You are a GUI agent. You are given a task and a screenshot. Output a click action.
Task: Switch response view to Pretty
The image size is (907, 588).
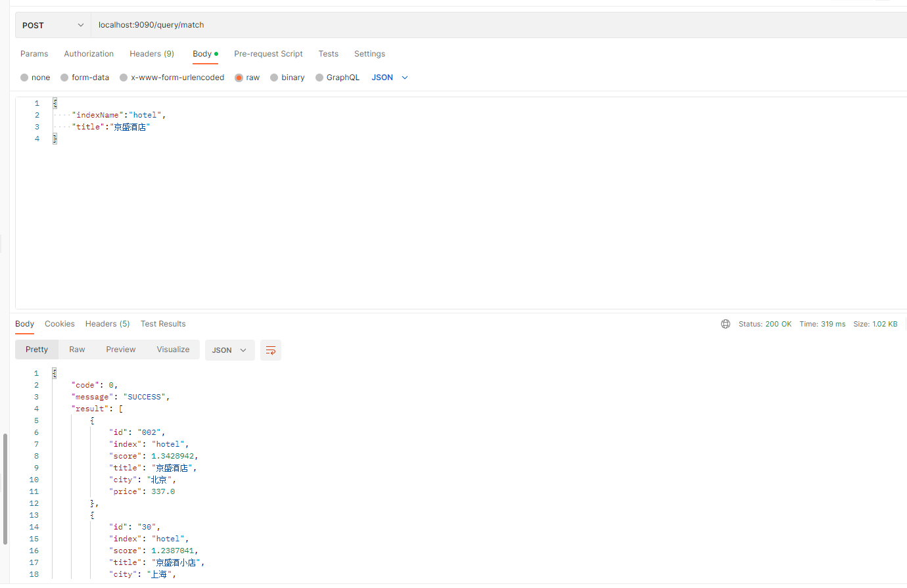[37, 350]
